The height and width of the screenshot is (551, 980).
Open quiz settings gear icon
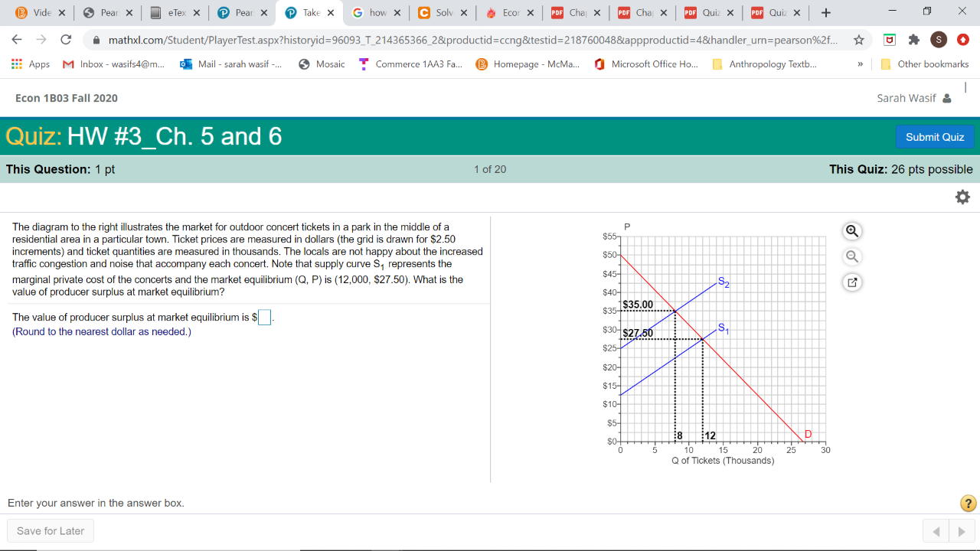[962, 197]
